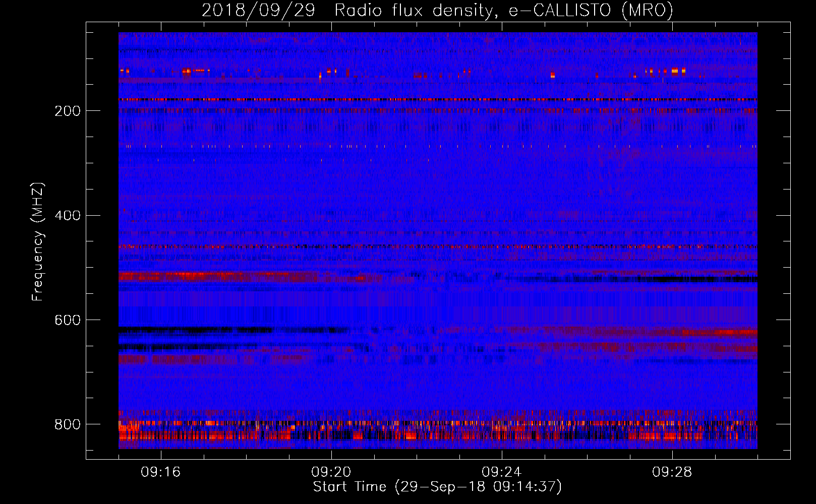This screenshot has width=816, height=504.
Task: Click the 09:20 time tick label
Action: coord(331,472)
